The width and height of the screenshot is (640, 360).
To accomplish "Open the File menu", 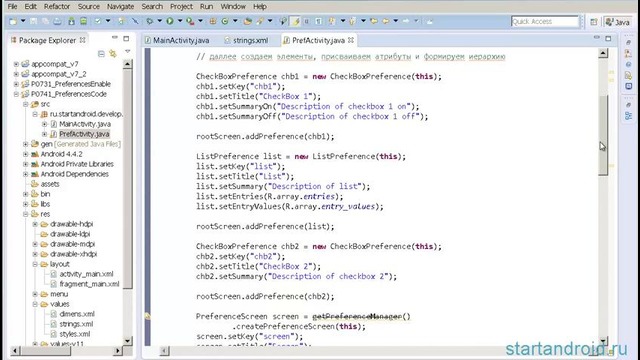I will 12,7.
